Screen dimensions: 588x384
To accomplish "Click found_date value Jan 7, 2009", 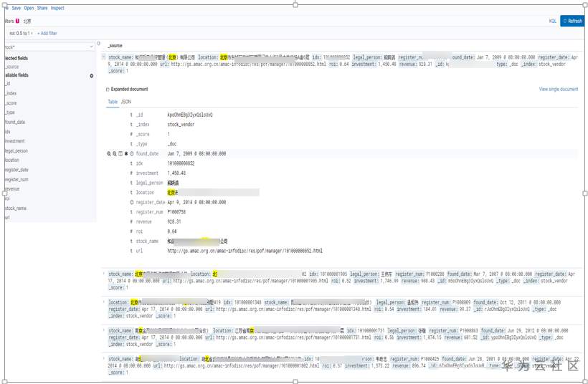I will [x=196, y=153].
